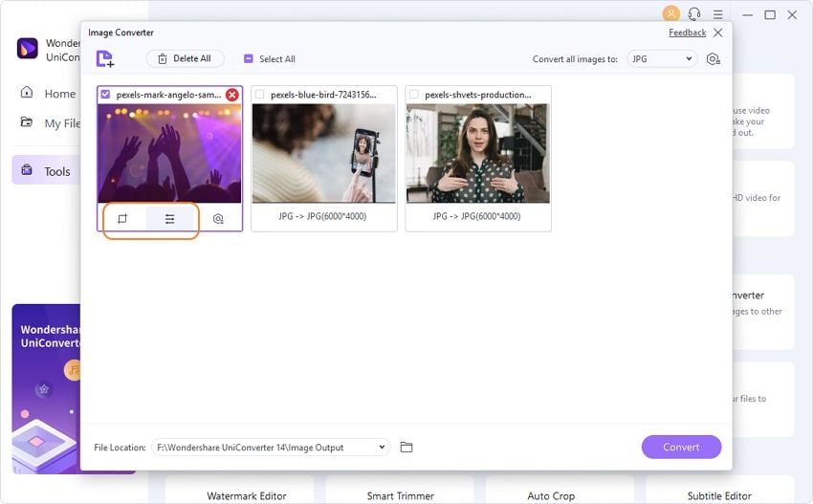Image resolution: width=813 pixels, height=504 pixels.
Task: Check the pexels-shvets-production image checkbox
Action: [x=414, y=95]
